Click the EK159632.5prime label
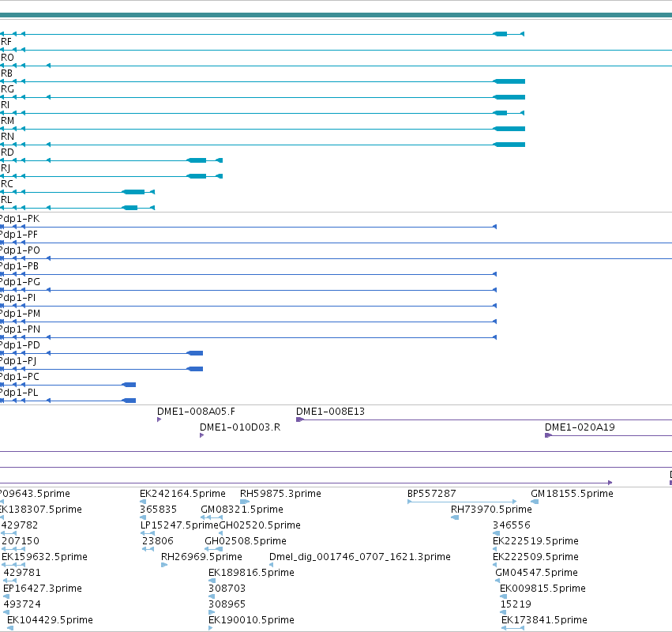672x632 pixels. click(44, 556)
